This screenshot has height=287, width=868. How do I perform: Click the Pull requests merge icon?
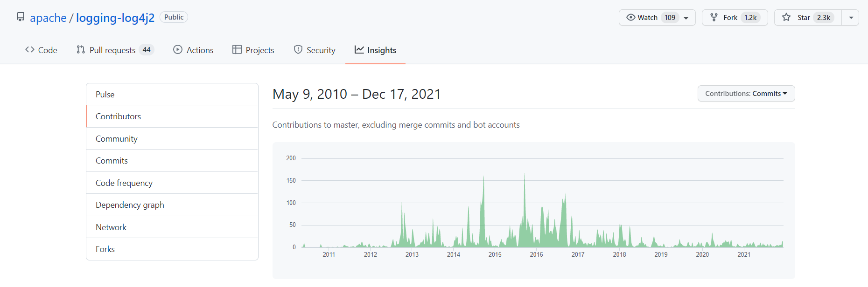(81, 49)
